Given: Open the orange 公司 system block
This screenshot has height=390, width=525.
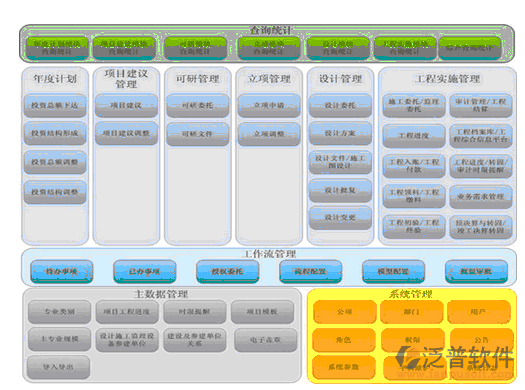Looking at the screenshot, I should coord(345,312).
